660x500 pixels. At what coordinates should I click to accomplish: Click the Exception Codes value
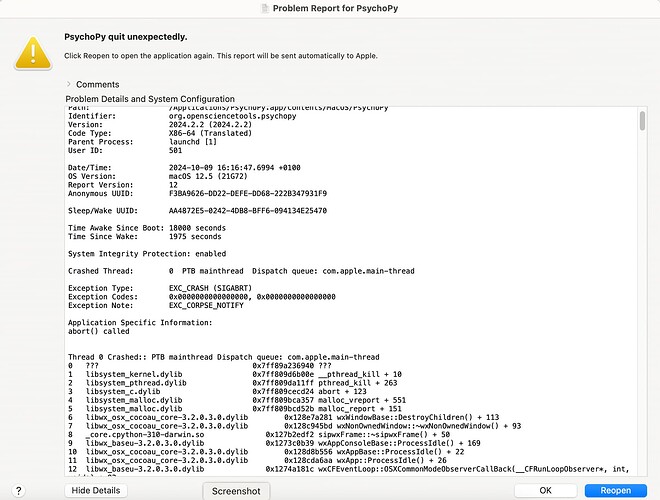click(252, 297)
